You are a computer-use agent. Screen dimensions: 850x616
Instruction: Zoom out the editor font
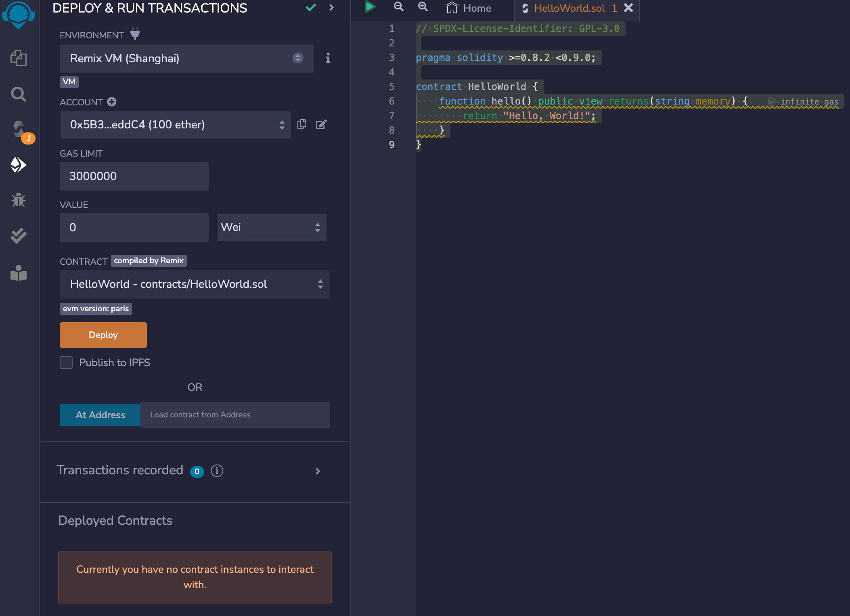[x=399, y=6]
